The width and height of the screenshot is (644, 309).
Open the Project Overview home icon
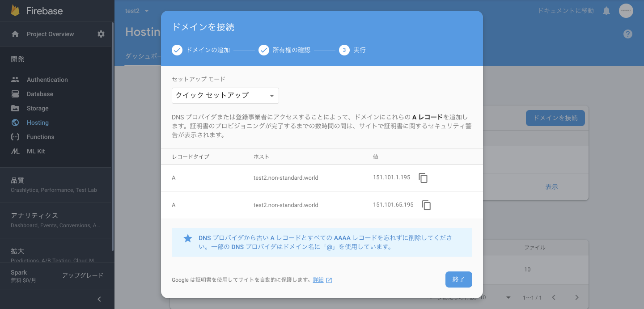(x=15, y=34)
